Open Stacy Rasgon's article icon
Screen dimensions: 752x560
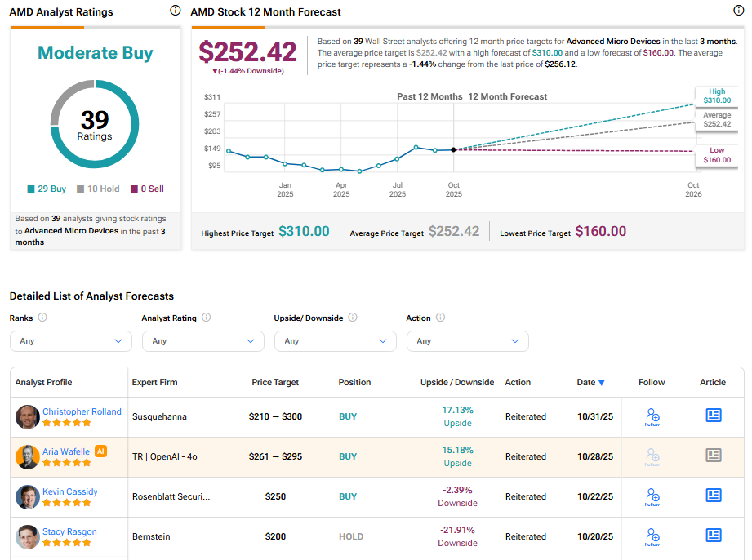coord(713,536)
